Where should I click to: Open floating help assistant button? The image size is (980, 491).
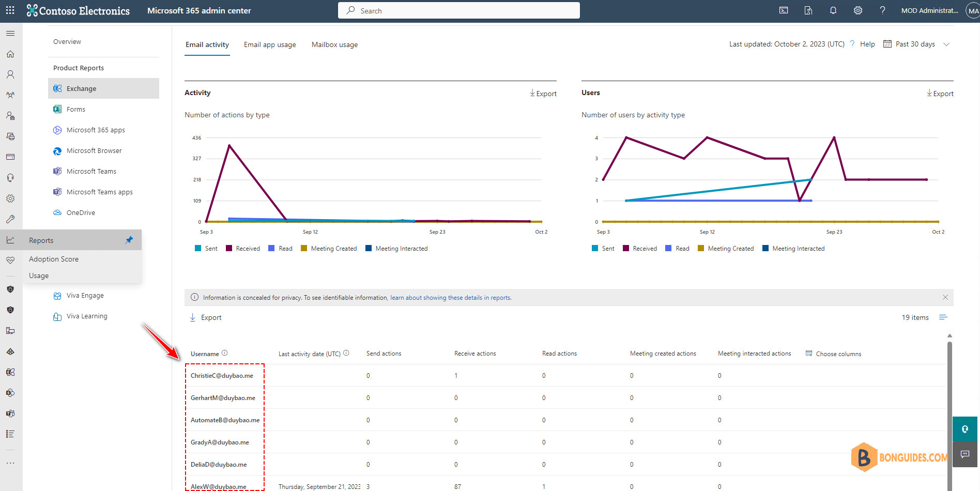965,429
